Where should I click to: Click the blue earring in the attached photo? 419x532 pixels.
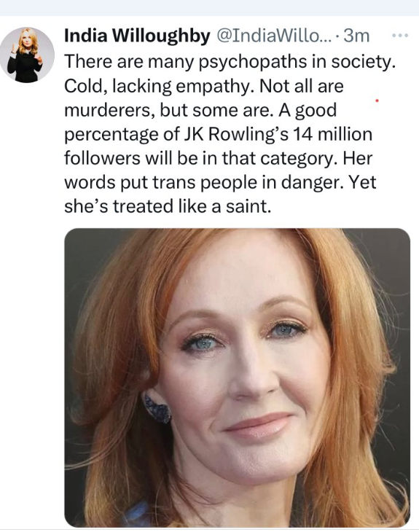pyautogui.click(x=157, y=407)
